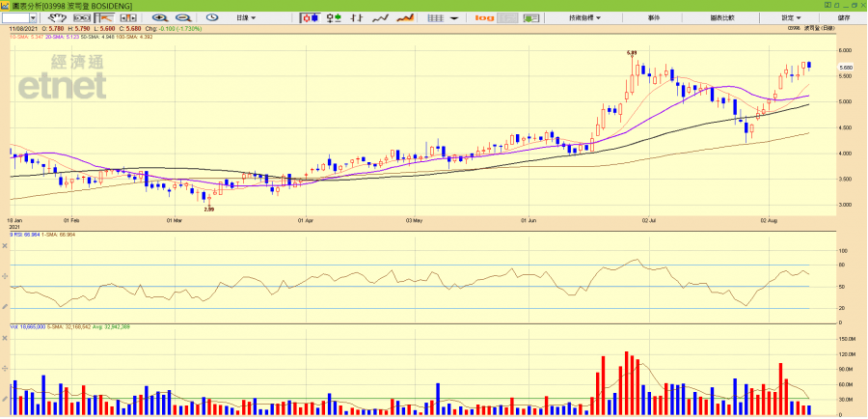Image resolution: width=868 pixels, height=419 pixels.
Task: Click the zoom out magnifier icon
Action: [x=183, y=18]
